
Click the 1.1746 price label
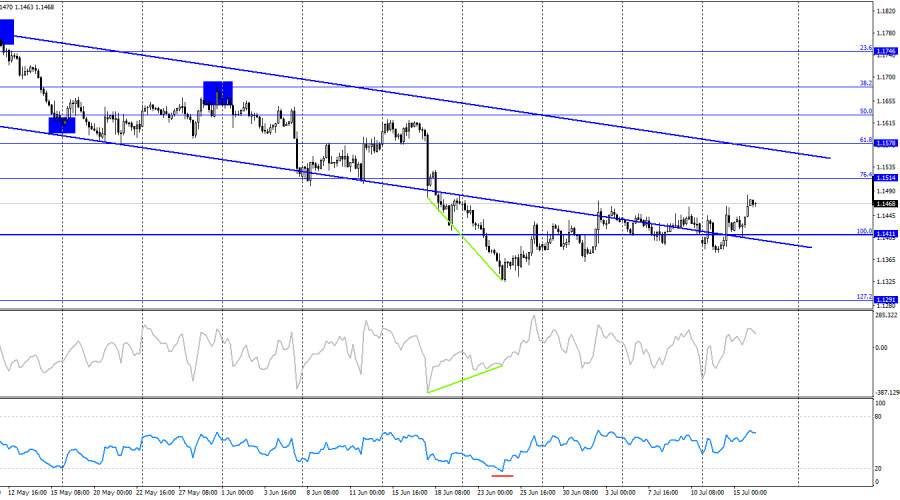click(x=885, y=52)
